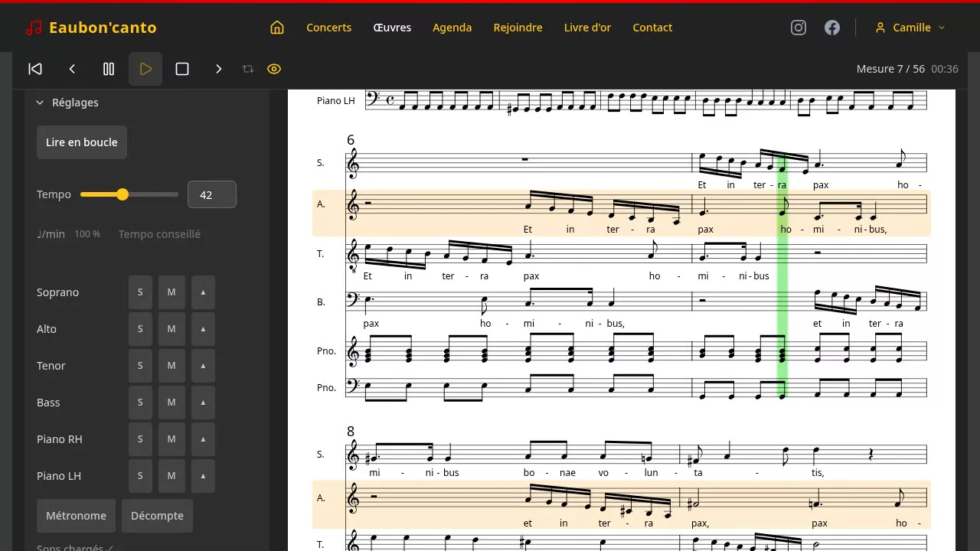Toggle the loop repeat icon
The image size is (980, 551).
(x=248, y=69)
